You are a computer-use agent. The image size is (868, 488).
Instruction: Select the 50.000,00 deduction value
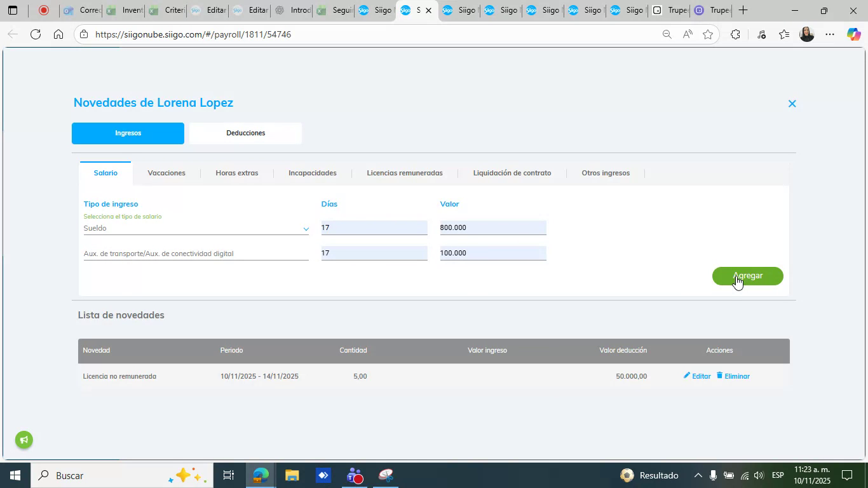631,376
